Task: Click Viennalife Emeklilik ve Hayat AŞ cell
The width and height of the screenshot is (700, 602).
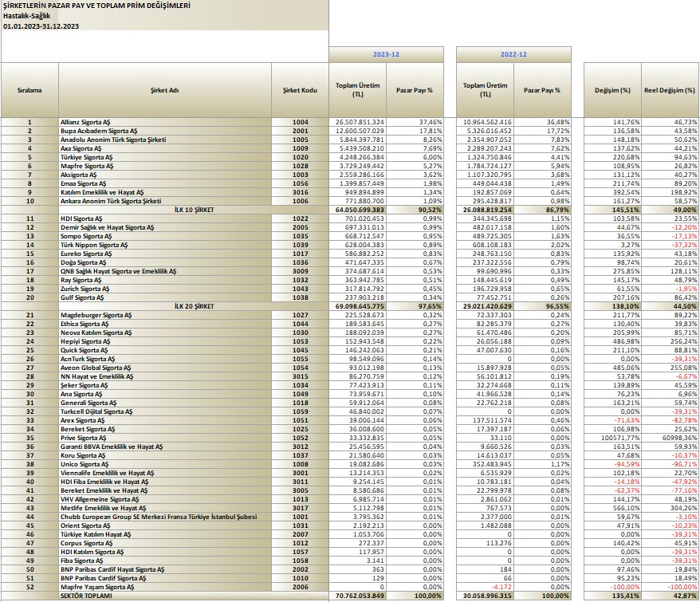Action: pos(165,473)
